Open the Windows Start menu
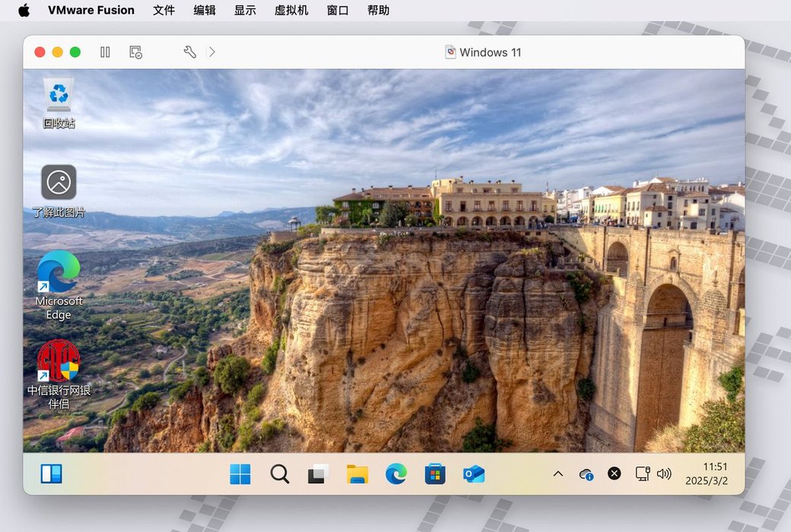The width and height of the screenshot is (791, 532). pyautogui.click(x=240, y=474)
